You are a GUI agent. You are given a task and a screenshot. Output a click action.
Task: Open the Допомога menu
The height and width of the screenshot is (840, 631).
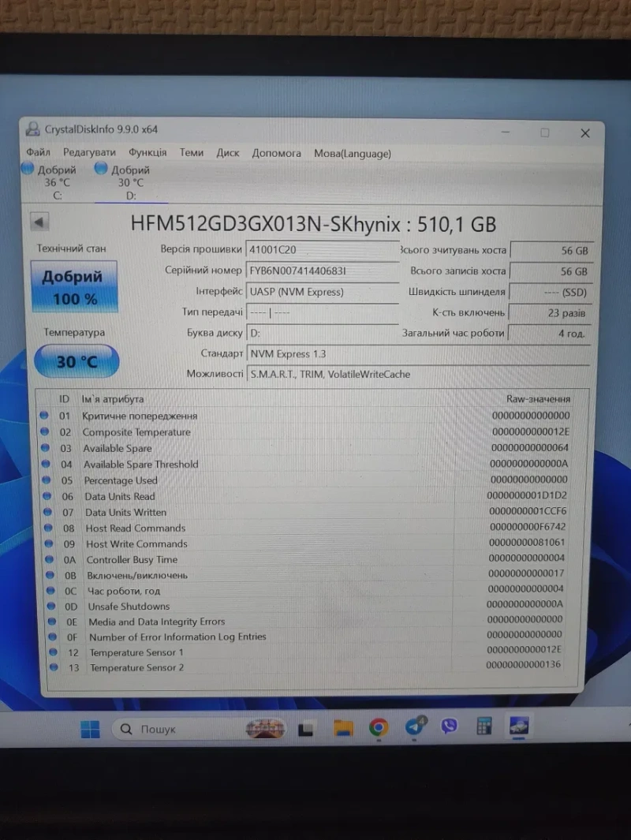click(276, 153)
